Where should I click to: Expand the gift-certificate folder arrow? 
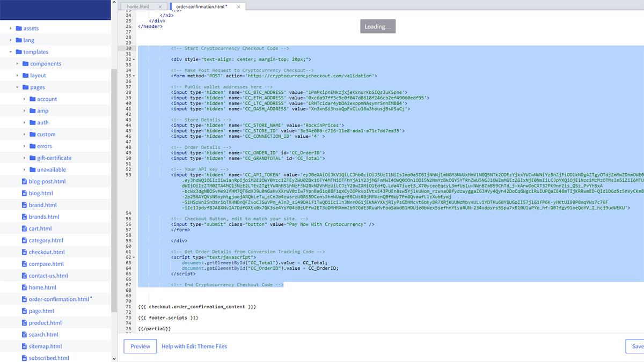[x=25, y=158]
